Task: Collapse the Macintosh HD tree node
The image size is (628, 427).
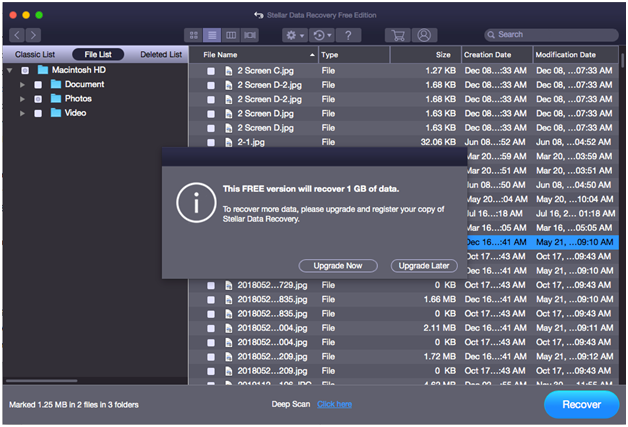Action: 10,70
